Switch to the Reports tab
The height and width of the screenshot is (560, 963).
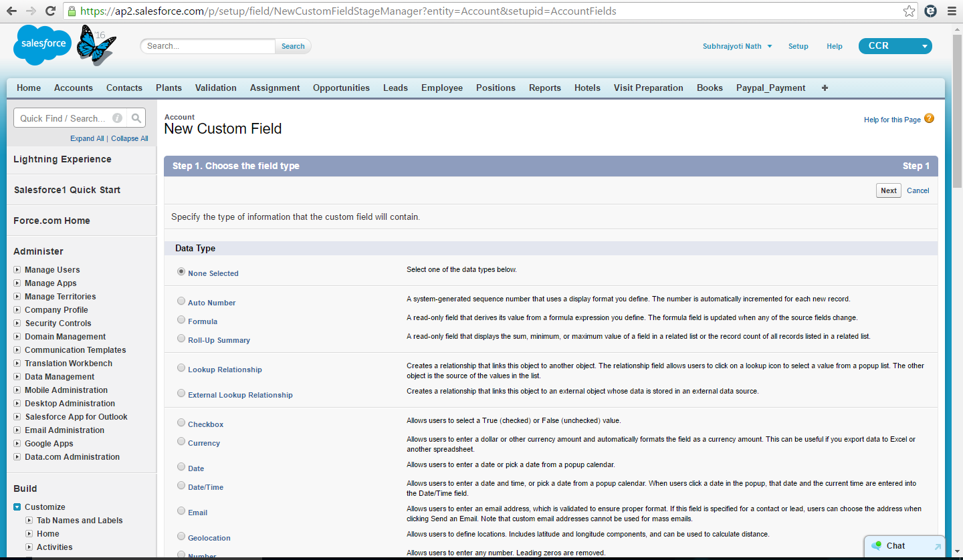click(544, 88)
